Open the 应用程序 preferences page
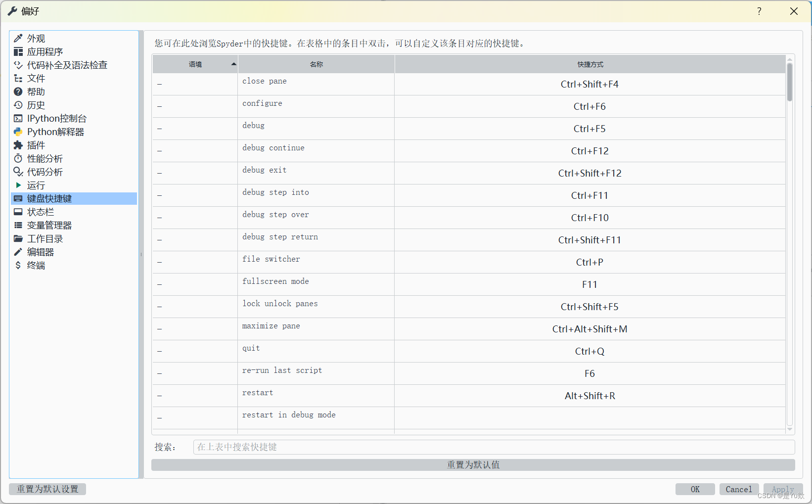 tap(74, 51)
